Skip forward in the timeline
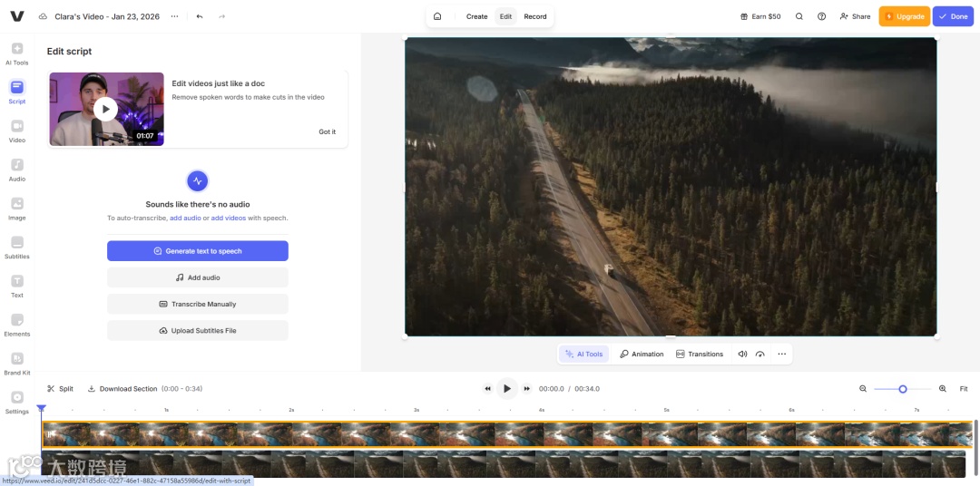Viewport: 980px width, 486px height. pyautogui.click(x=527, y=389)
